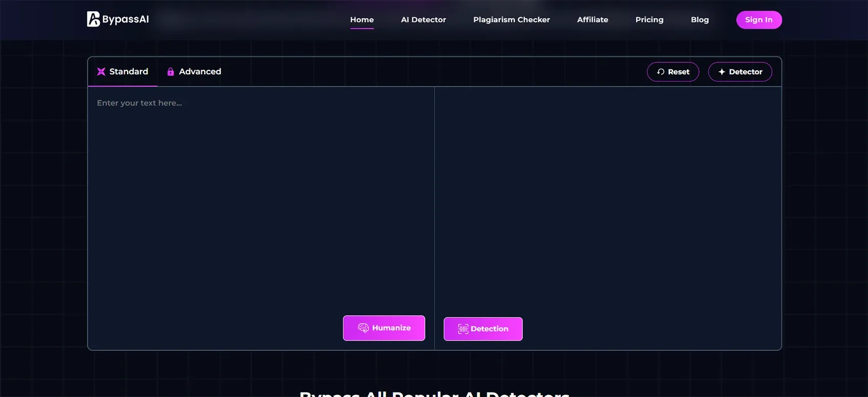This screenshot has width=868, height=397.
Task: Open the Blog link
Action: coord(700,19)
